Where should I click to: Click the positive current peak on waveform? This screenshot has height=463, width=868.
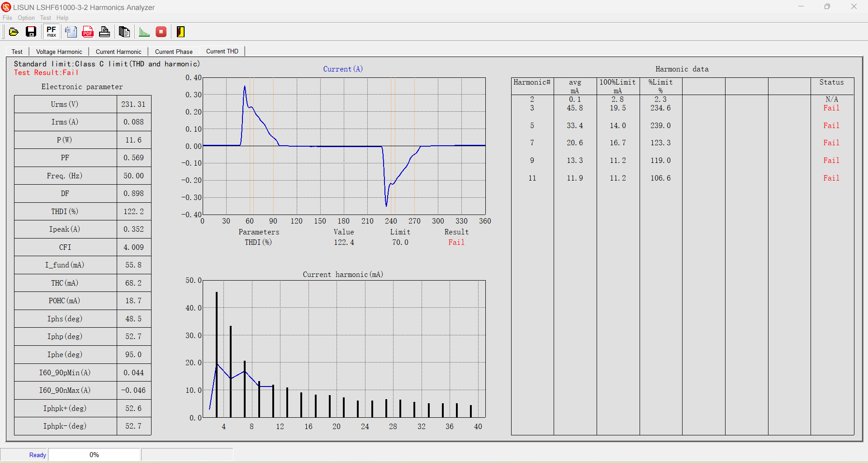245,87
